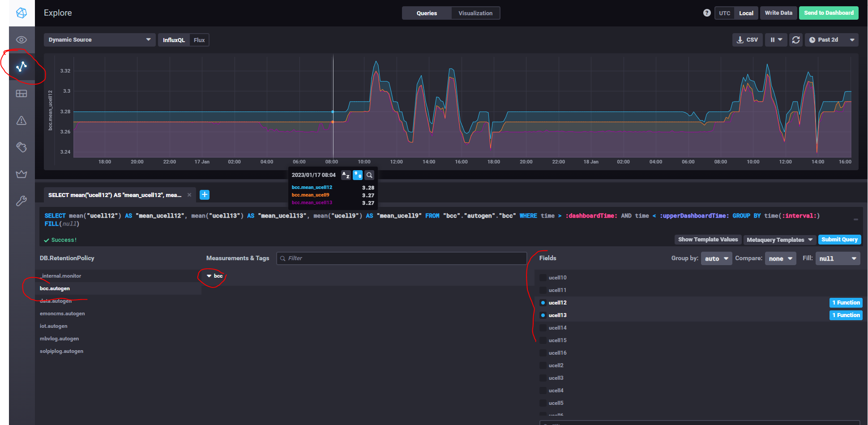
Task: Open the Metaquery Templates dropdown
Action: [x=779, y=240]
